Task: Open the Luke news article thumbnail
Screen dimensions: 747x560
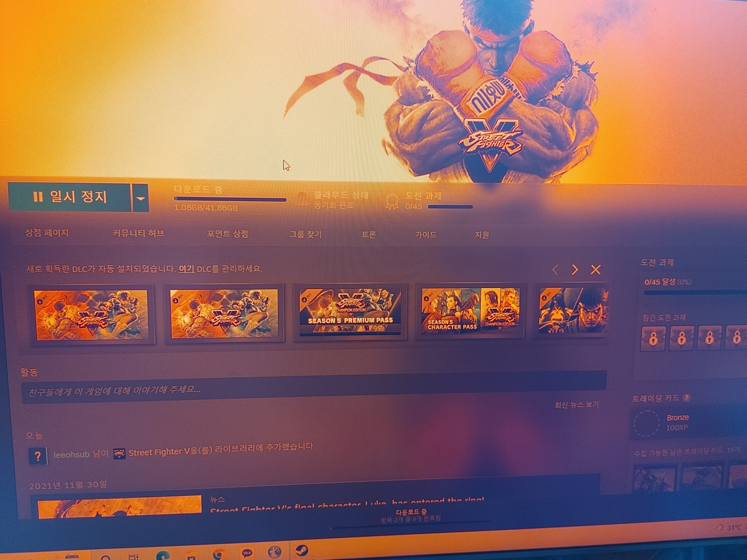Action: [x=120, y=507]
